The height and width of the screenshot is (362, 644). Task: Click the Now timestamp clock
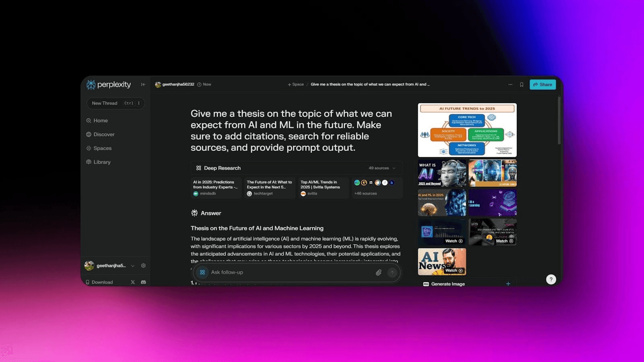pos(199,84)
